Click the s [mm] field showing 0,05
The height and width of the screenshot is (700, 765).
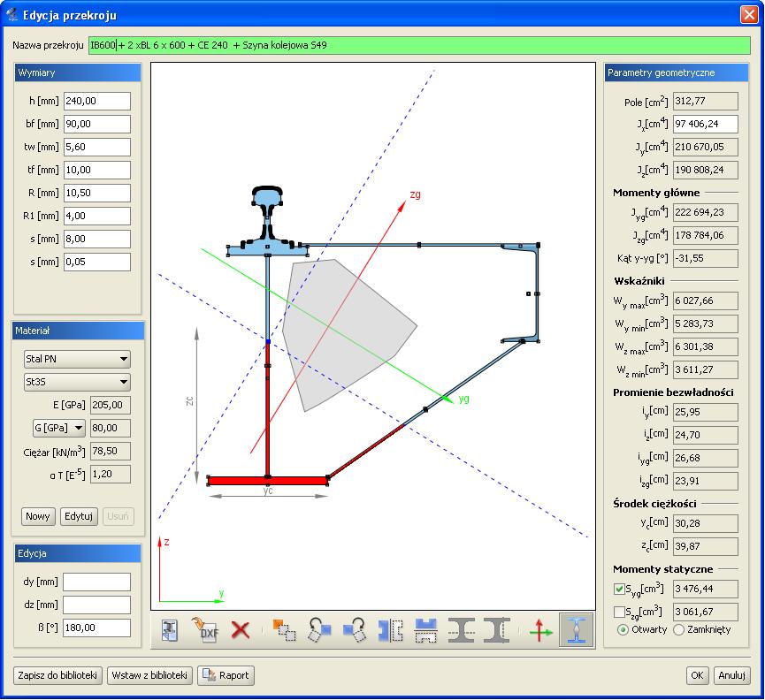tap(97, 262)
